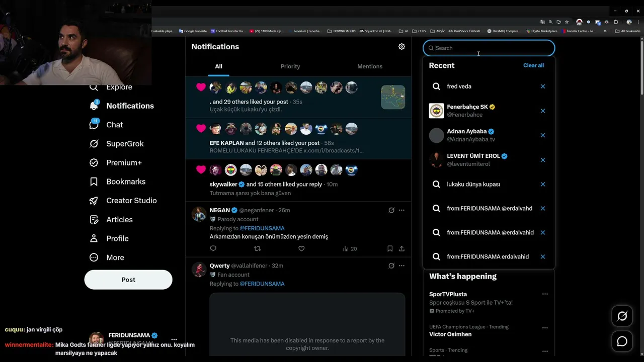
Task: Click Chrome's translate page icon
Action: tap(542, 22)
